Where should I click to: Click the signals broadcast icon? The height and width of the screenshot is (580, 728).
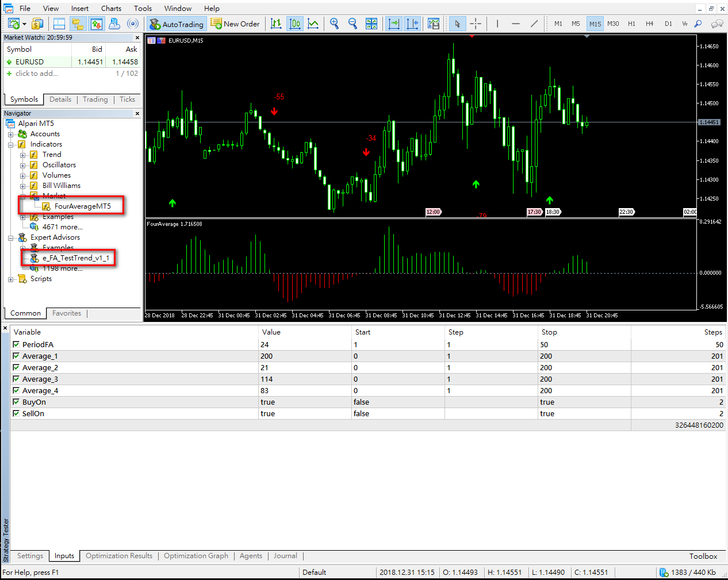point(133,24)
